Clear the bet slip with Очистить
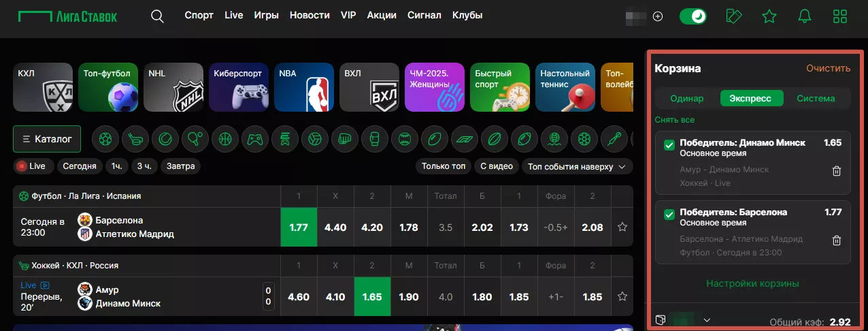The height and width of the screenshot is (331, 868). [828, 68]
